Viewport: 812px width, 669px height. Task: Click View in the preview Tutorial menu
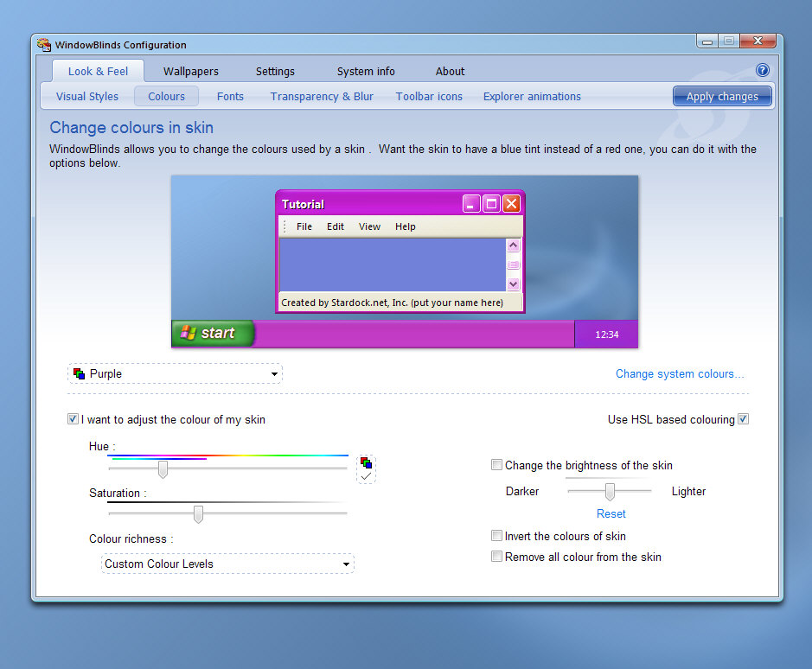(x=369, y=226)
